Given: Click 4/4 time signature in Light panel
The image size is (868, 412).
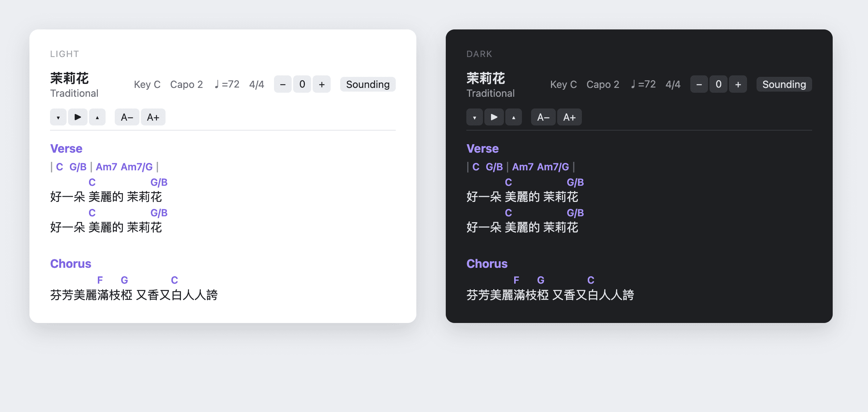Looking at the screenshot, I should coord(257,85).
